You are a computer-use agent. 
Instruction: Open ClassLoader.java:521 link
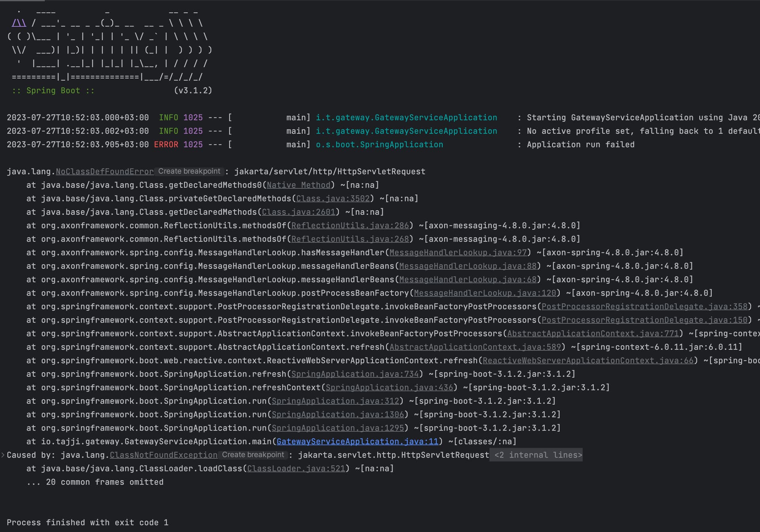click(296, 469)
